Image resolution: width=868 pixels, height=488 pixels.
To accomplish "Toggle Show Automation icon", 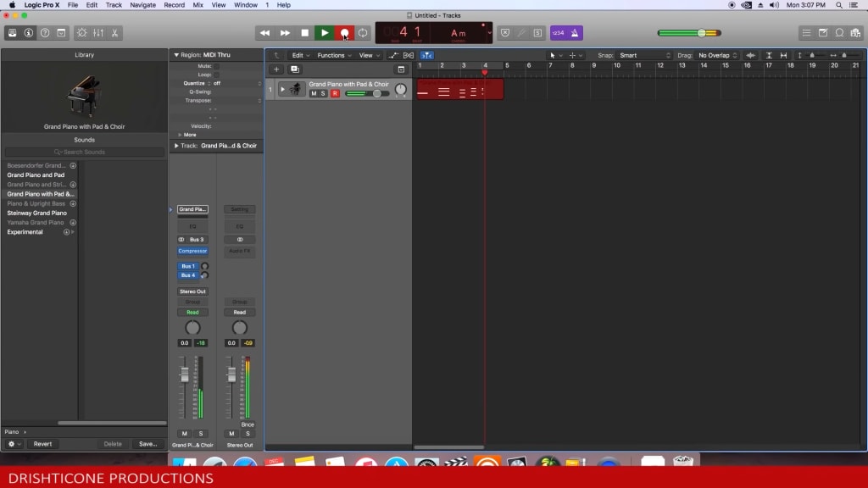I will pyautogui.click(x=393, y=55).
